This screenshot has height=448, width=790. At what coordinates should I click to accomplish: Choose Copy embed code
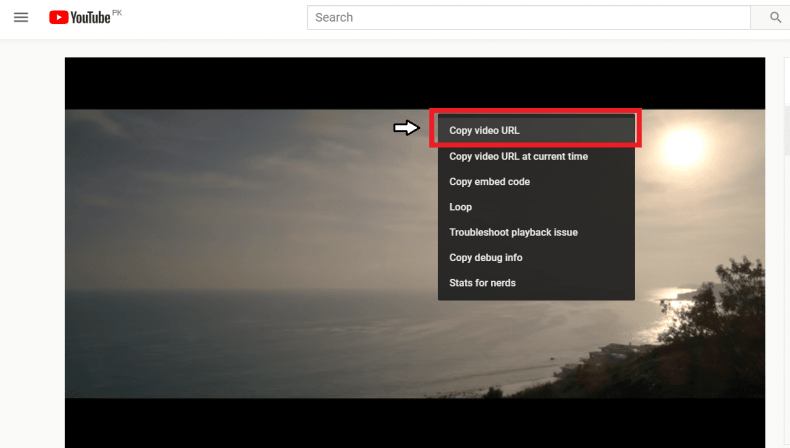pyautogui.click(x=536, y=181)
